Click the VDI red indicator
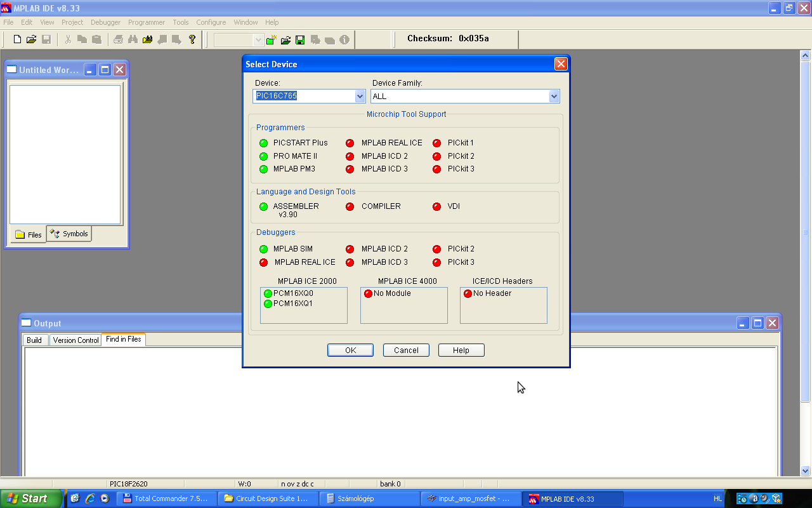The image size is (812, 508). pos(436,206)
